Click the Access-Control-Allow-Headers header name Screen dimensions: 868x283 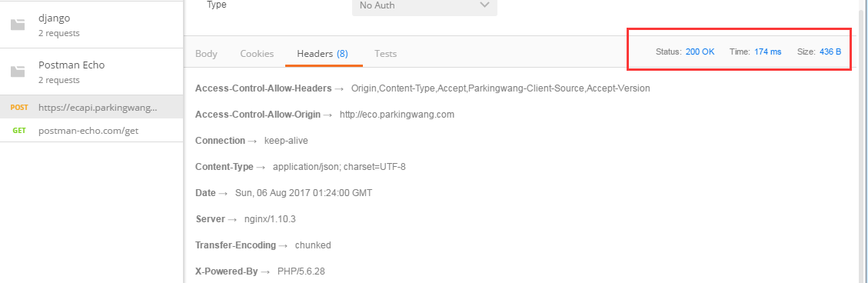pos(264,88)
